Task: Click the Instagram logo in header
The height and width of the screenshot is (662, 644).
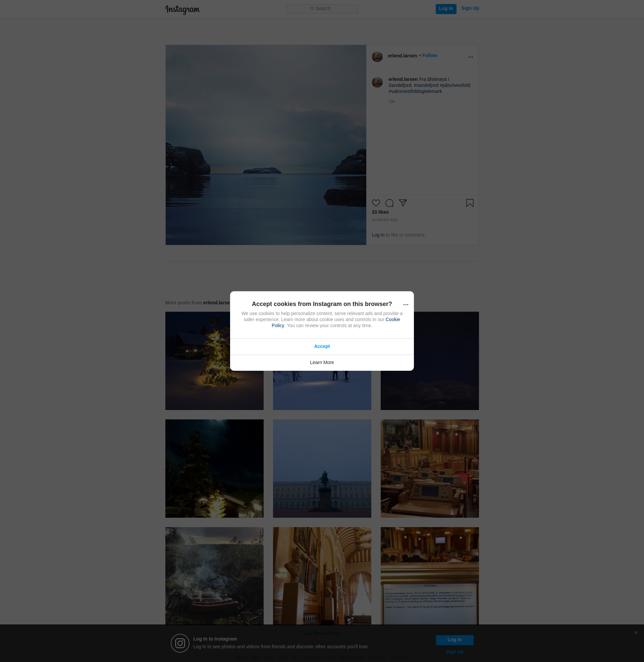Action: pyautogui.click(x=182, y=9)
